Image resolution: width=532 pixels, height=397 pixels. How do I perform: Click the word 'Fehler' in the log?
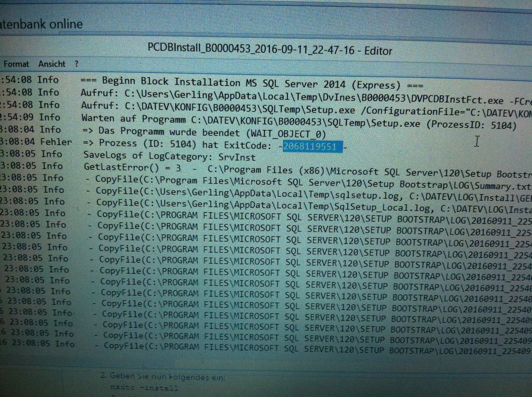(x=56, y=142)
